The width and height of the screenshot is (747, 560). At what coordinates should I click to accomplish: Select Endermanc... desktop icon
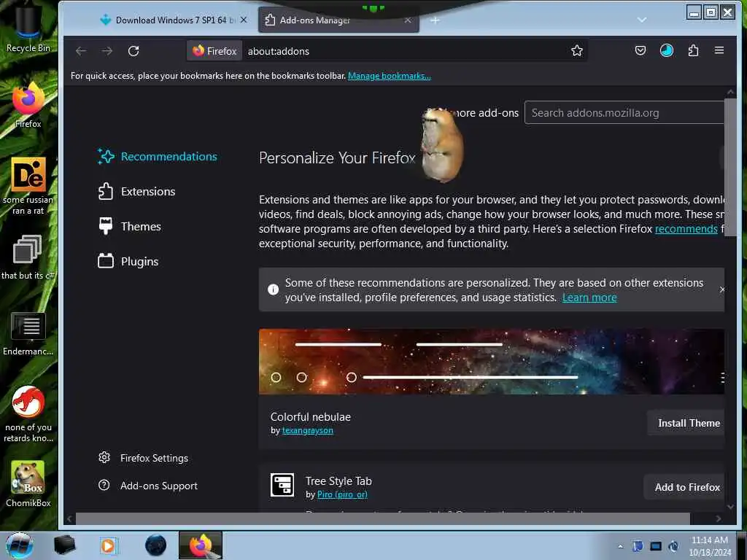28,333
